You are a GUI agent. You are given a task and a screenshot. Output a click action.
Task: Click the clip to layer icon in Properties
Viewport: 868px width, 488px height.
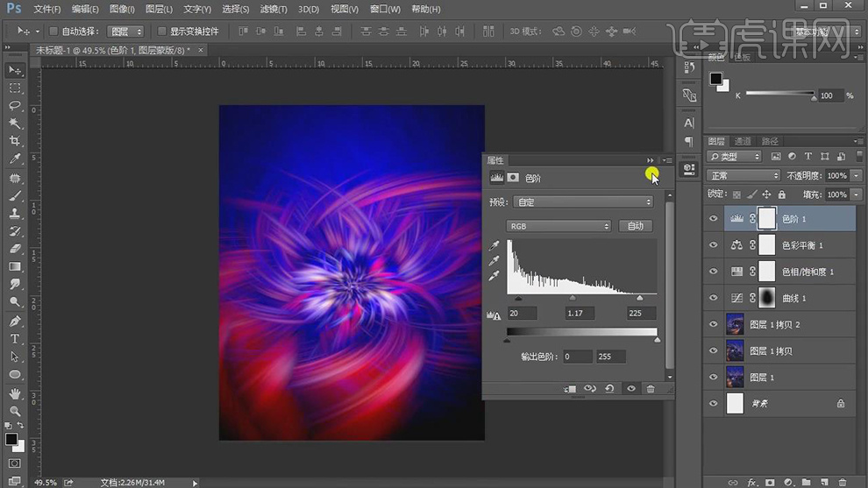570,388
